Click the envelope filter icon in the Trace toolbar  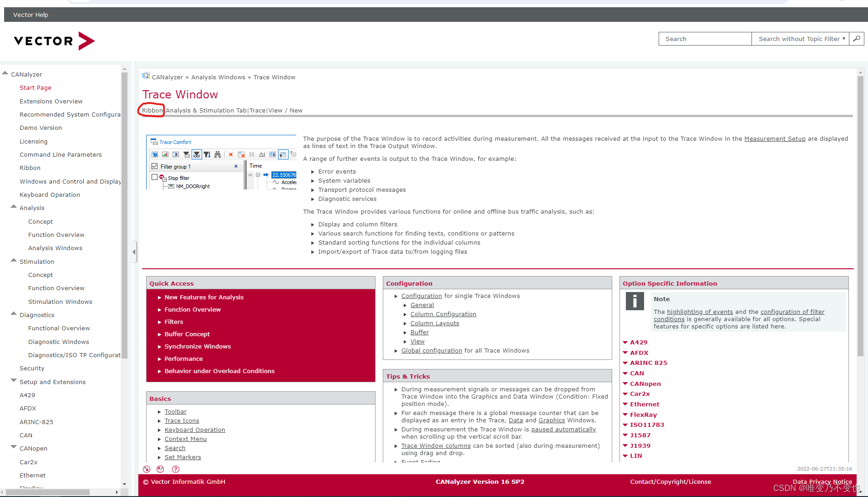point(186,154)
